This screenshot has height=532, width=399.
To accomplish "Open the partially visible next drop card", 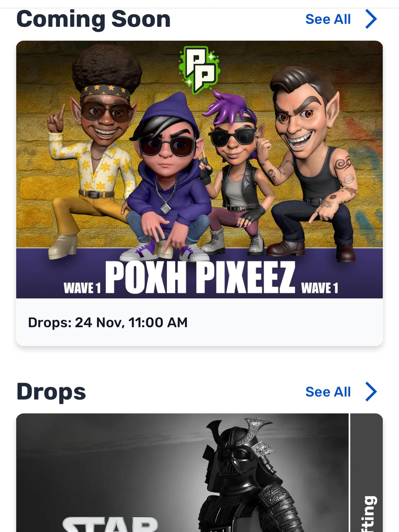I will tap(367, 473).
